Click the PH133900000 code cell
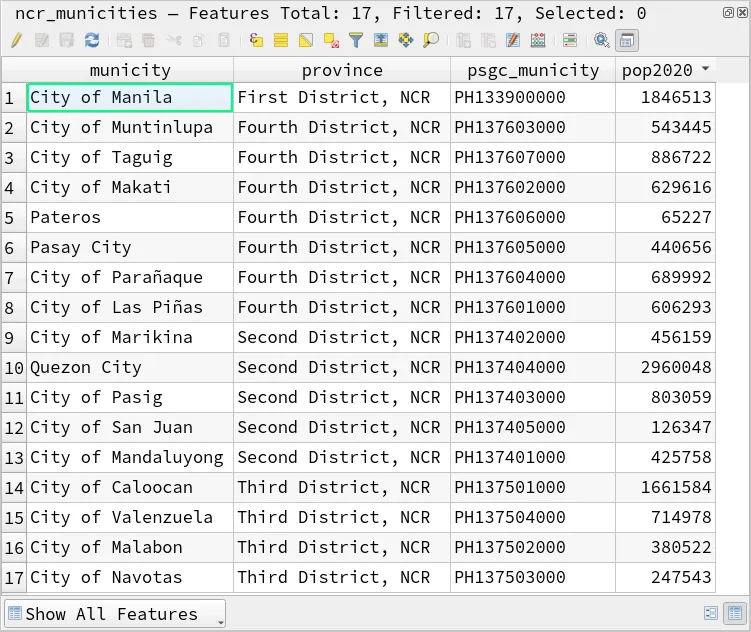 [533, 98]
